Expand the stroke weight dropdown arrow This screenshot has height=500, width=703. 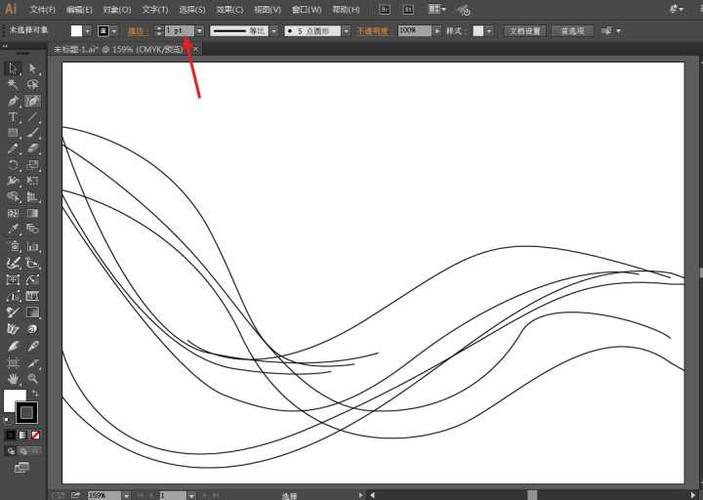[200, 31]
